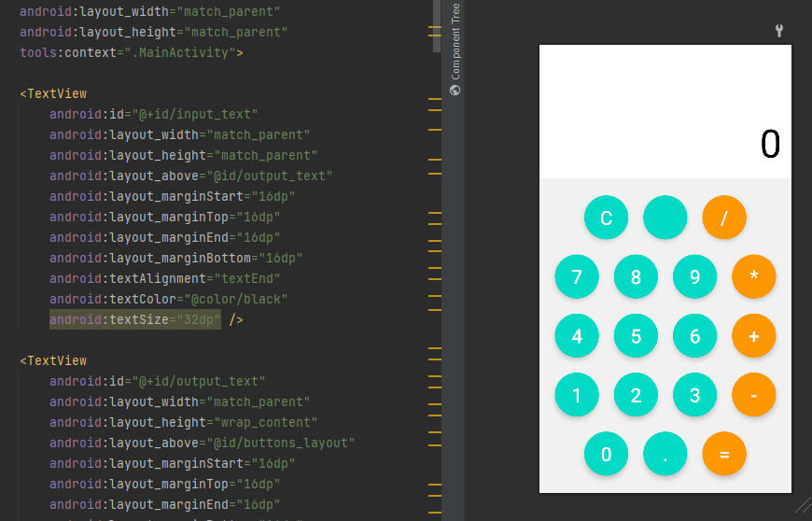Click the wrench icon above the preview
The height and width of the screenshot is (521, 812).
coord(778,31)
